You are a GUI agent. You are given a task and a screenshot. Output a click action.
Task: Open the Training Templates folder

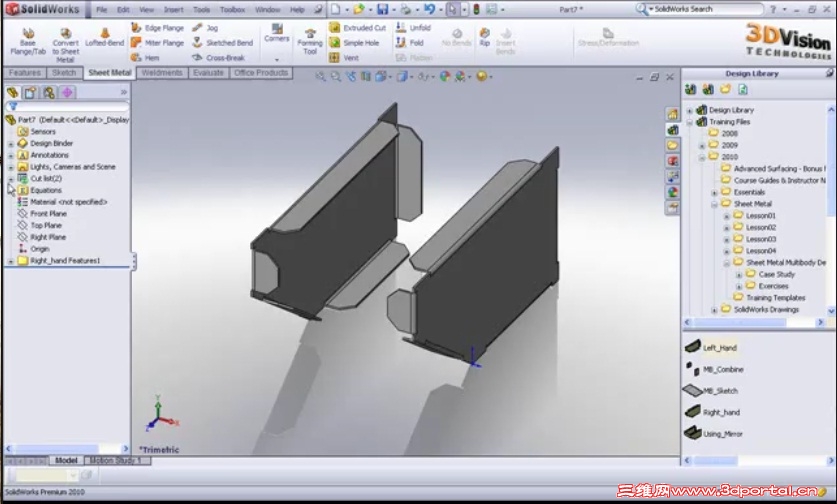769,297
